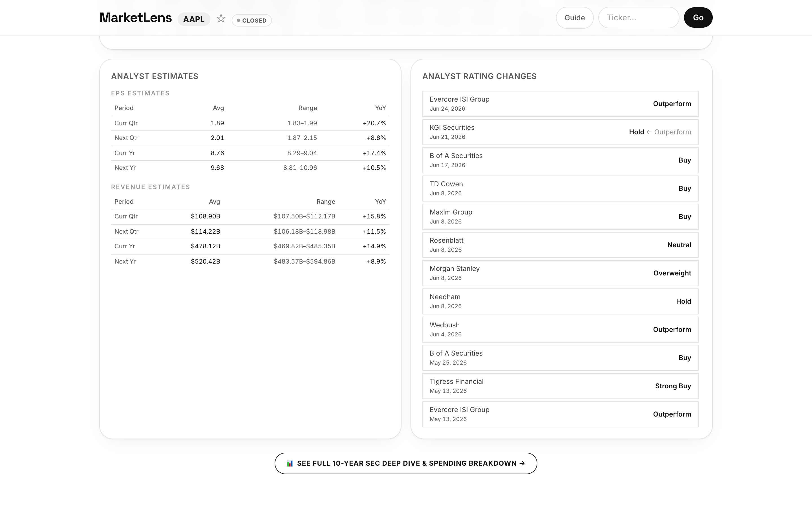The height and width of the screenshot is (508, 812).
Task: Select the TD Cowen Buy rating row
Action: point(560,189)
